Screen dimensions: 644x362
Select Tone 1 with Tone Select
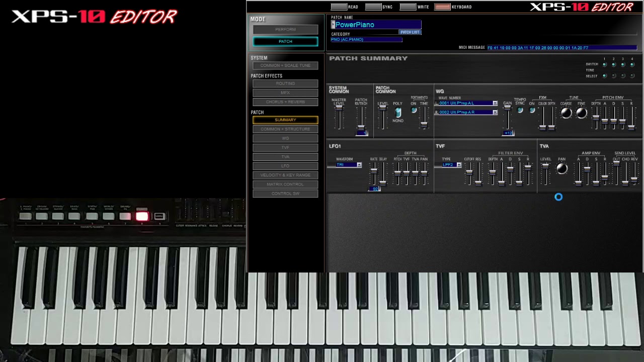[x=605, y=76]
